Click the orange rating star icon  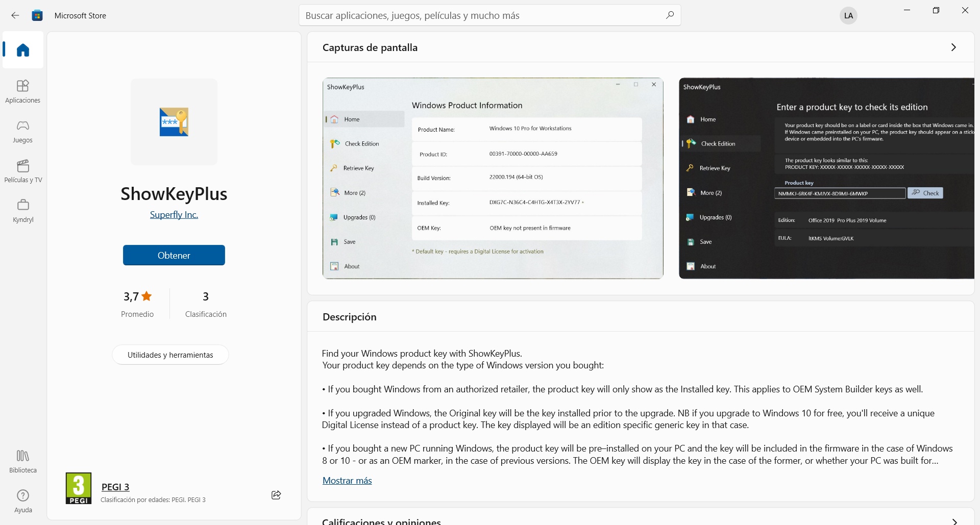pos(146,296)
